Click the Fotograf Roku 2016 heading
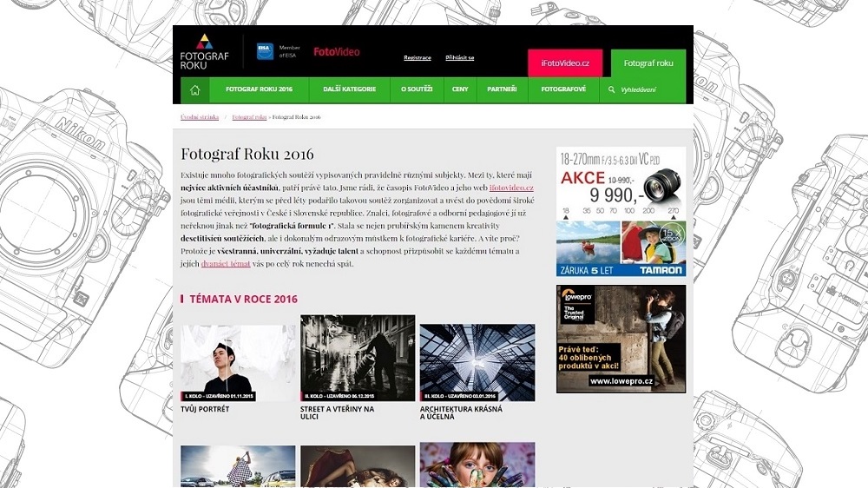The width and height of the screenshot is (868, 488). pyautogui.click(x=247, y=154)
